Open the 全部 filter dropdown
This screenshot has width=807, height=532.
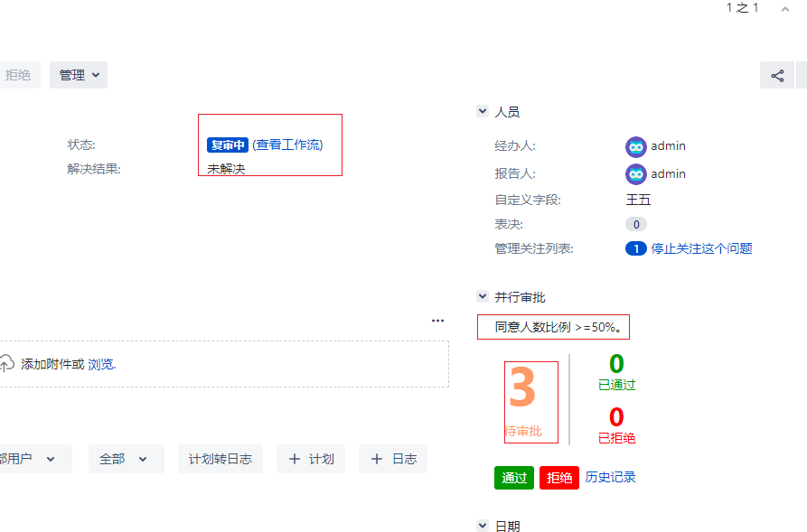coord(126,459)
